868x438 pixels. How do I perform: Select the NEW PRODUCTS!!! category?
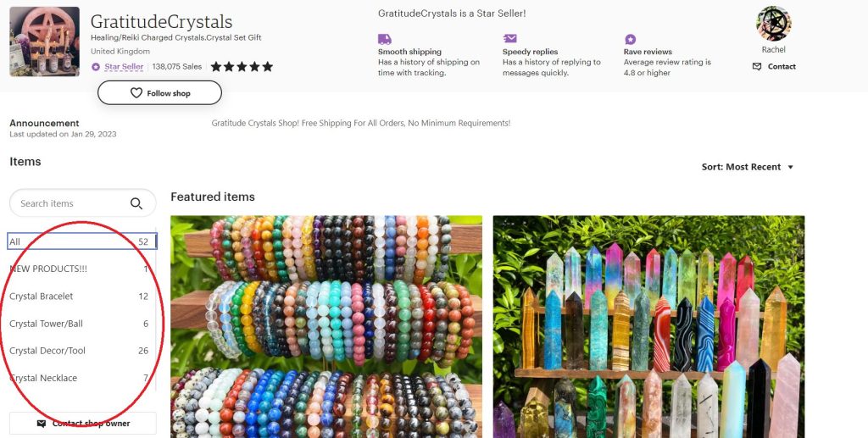pos(79,269)
